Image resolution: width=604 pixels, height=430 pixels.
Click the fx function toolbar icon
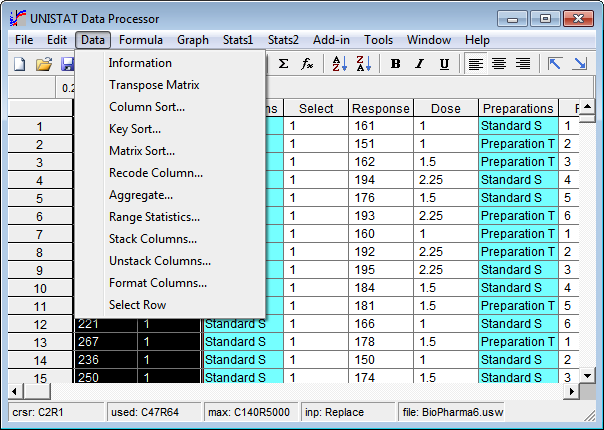pos(307,64)
